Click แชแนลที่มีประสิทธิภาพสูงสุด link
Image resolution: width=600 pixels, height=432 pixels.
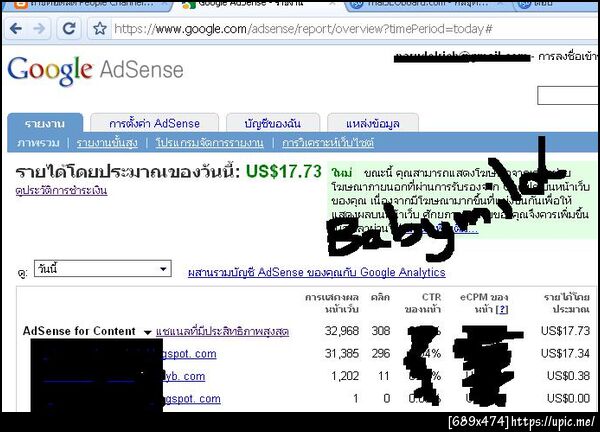click(x=222, y=331)
